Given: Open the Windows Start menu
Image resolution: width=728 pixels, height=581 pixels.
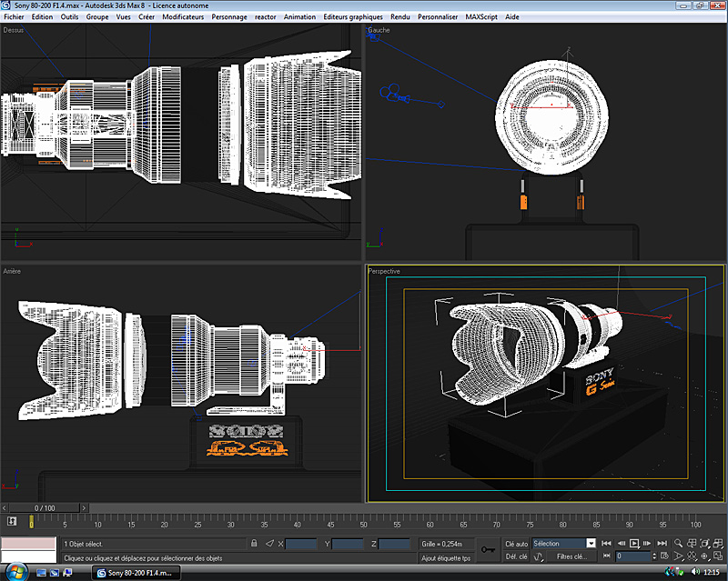Looking at the screenshot, I should pyautogui.click(x=15, y=573).
